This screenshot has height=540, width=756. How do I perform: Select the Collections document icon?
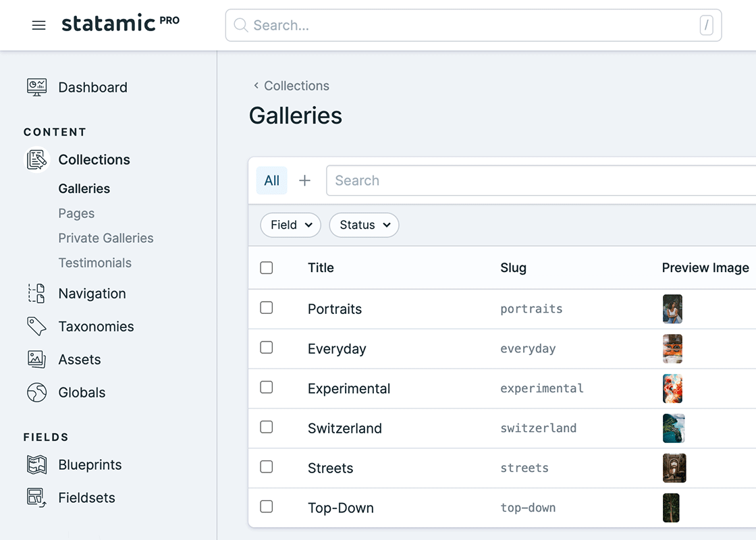click(36, 159)
